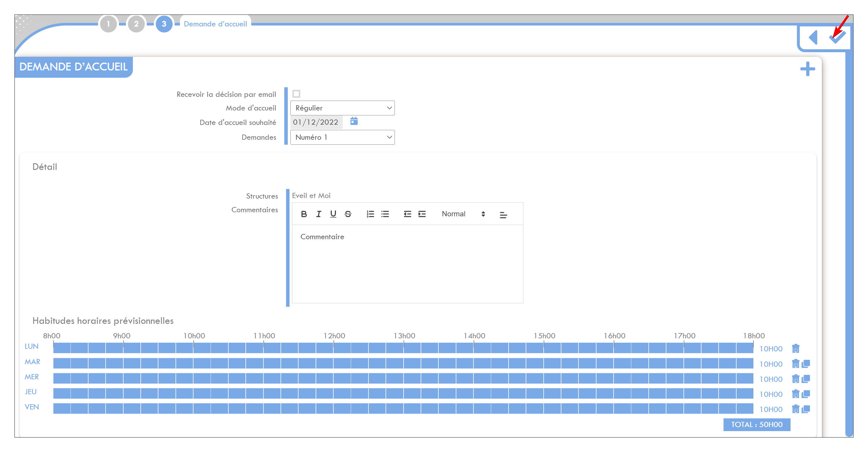868x452 pixels.
Task: Insert a numbered list in comments
Action: click(370, 214)
